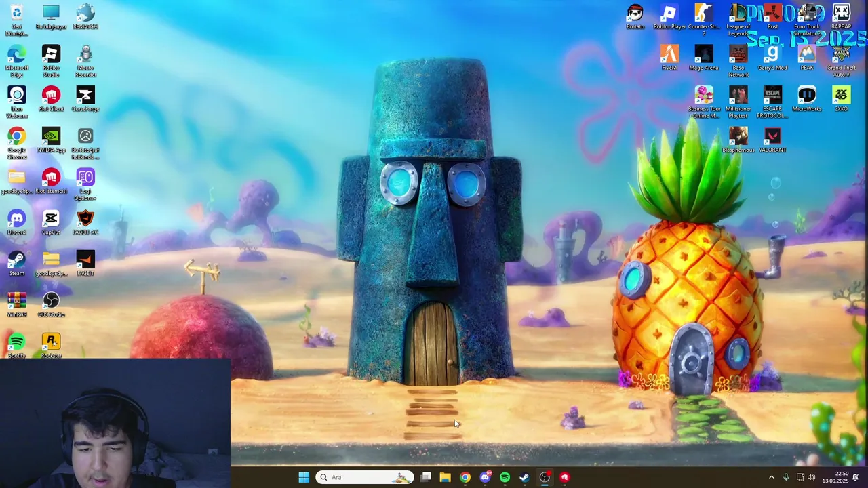Open the Recycle Bin (Geri Dönüşüm) desktop icon
This screenshot has width=868, height=488.
(x=17, y=19)
